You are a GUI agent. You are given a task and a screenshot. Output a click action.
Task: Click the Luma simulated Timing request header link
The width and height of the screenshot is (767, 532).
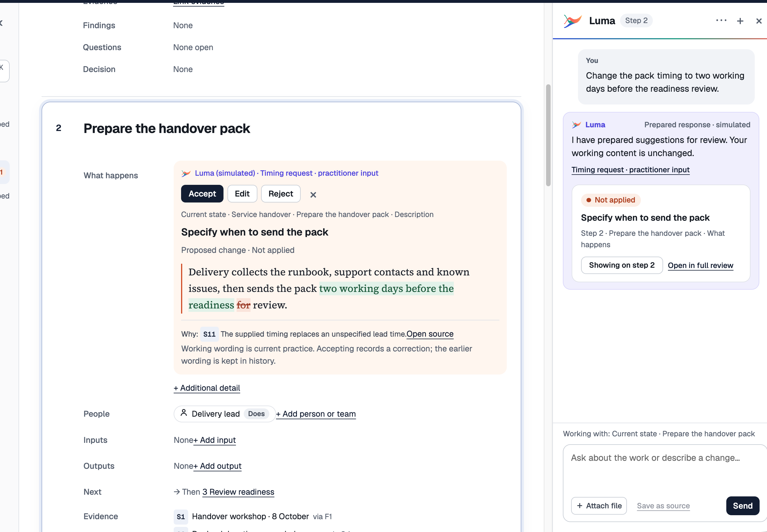(286, 173)
